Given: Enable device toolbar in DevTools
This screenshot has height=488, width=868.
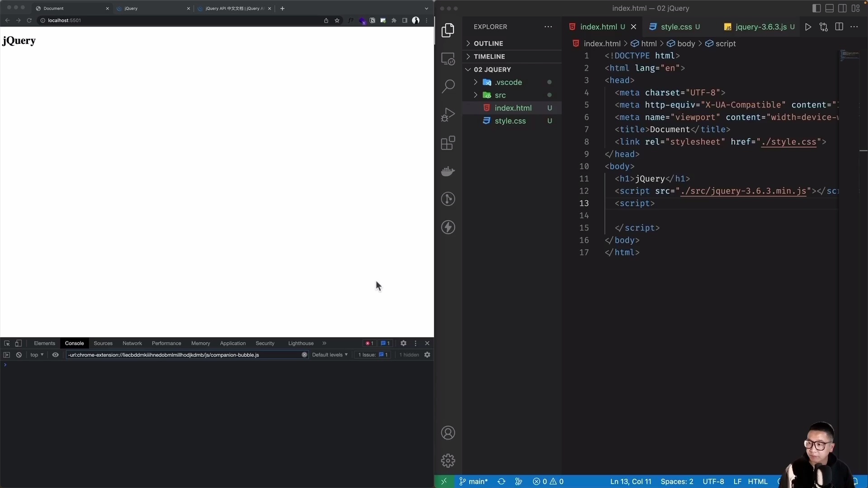Looking at the screenshot, I should point(18,343).
